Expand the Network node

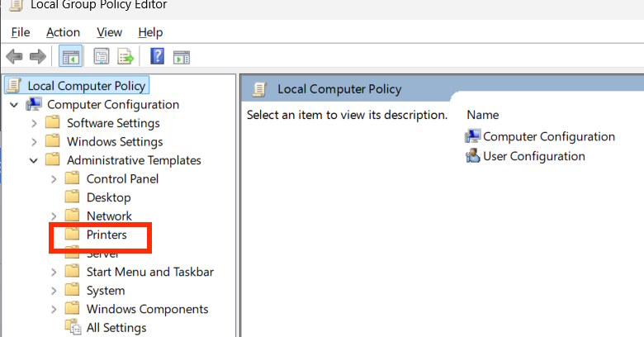[x=54, y=216]
